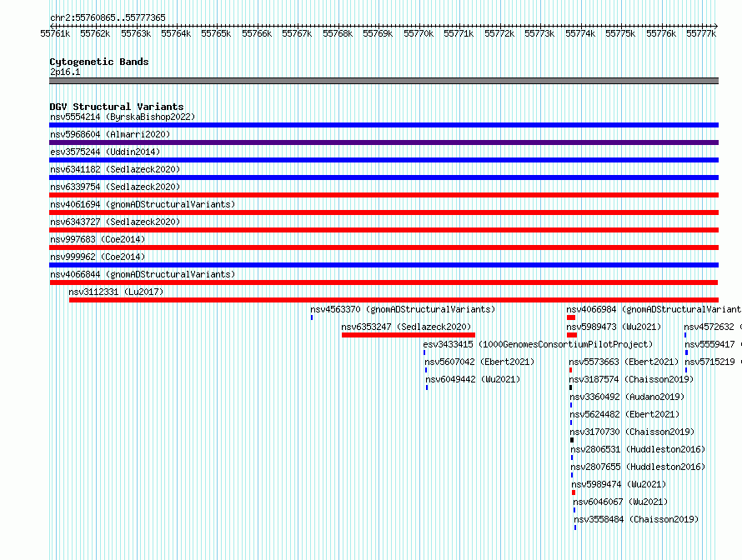Click the 2p16.1 band label
Screen dimensions: 742x560
click(65, 72)
